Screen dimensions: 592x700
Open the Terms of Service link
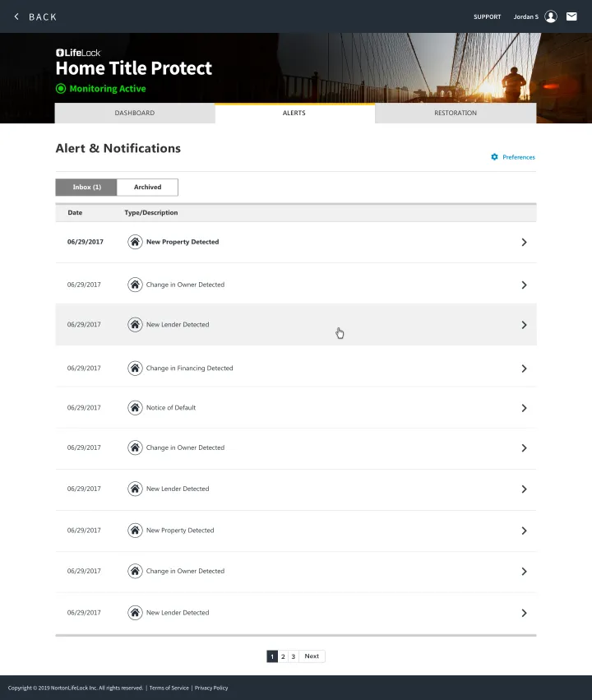pos(169,688)
